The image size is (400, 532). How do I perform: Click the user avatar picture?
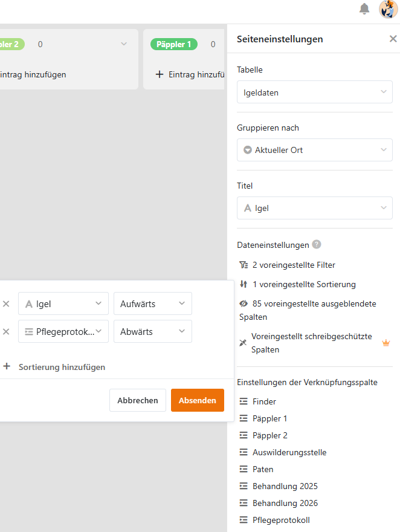pos(388,9)
